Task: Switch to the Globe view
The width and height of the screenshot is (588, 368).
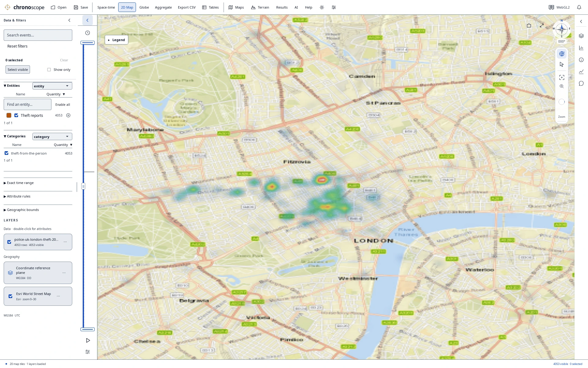Action: tap(144, 7)
